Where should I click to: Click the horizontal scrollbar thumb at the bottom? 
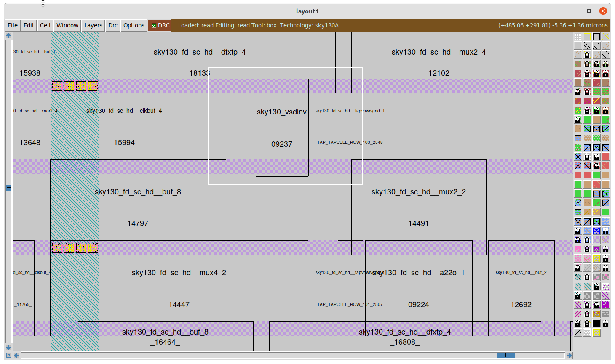coord(506,355)
